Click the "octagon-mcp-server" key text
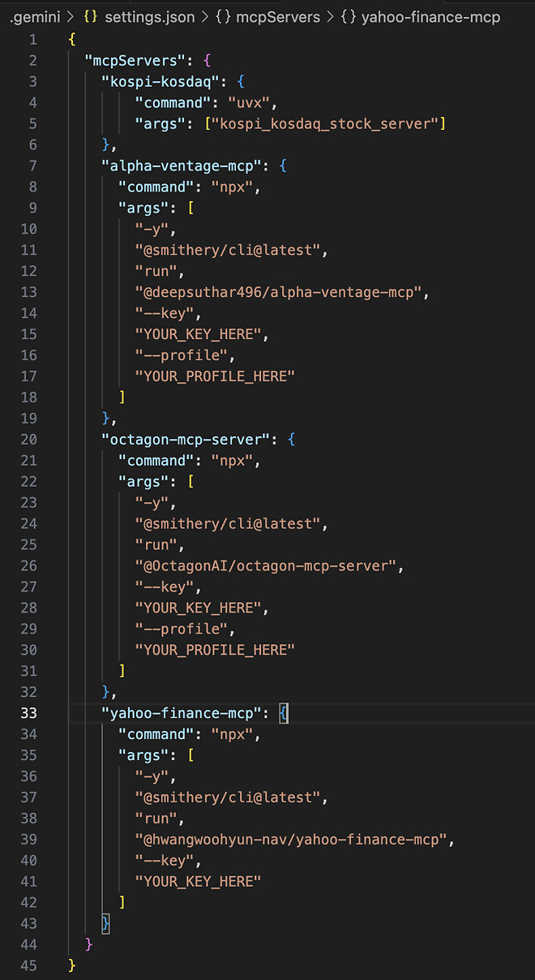This screenshot has width=535, height=980. [x=186, y=440]
